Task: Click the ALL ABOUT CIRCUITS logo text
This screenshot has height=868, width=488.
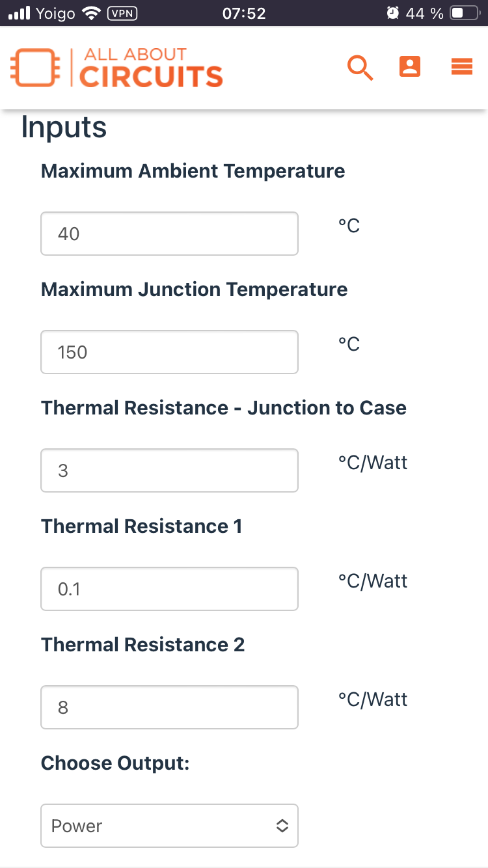Action: [151, 68]
